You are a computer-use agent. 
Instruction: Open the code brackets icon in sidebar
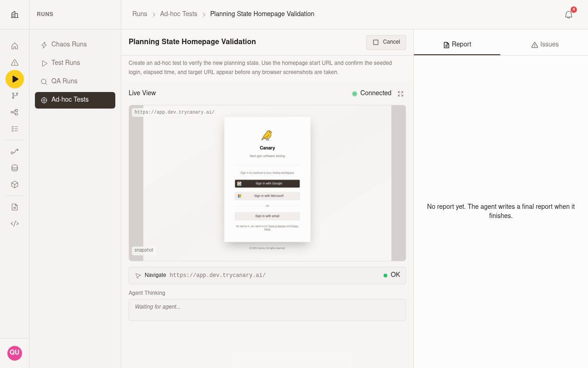point(15,224)
